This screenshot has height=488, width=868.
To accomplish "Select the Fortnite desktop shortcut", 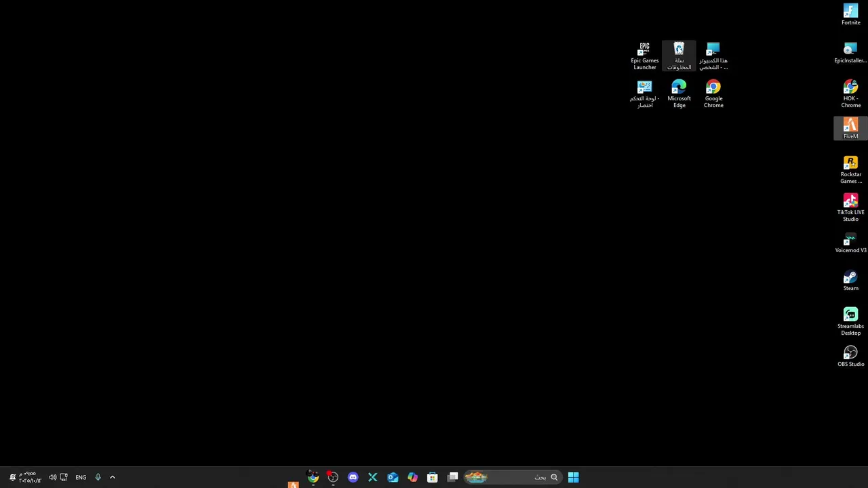I will point(850,14).
